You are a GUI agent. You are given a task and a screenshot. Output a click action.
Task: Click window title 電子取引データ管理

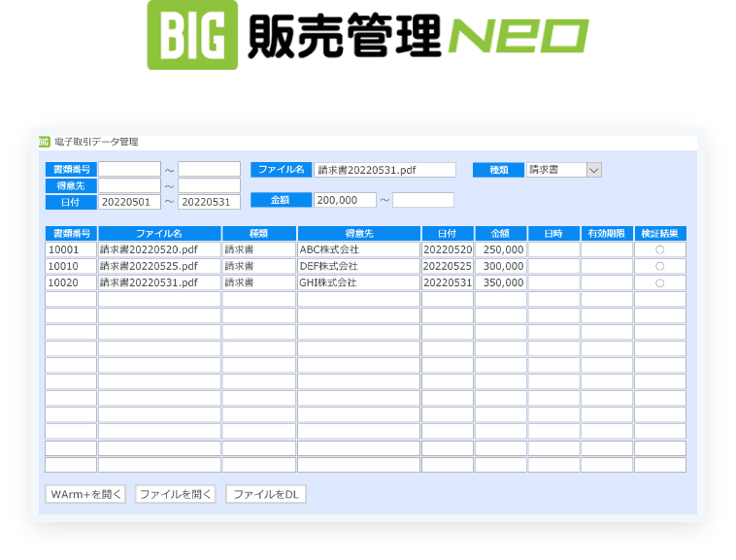[96, 142]
